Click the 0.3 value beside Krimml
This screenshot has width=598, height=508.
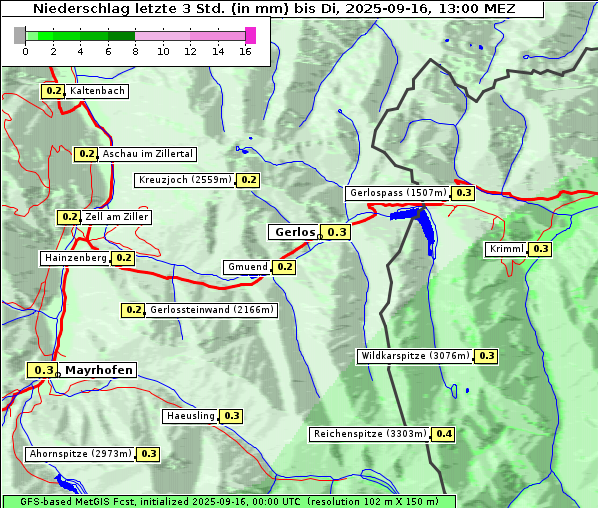(540, 249)
